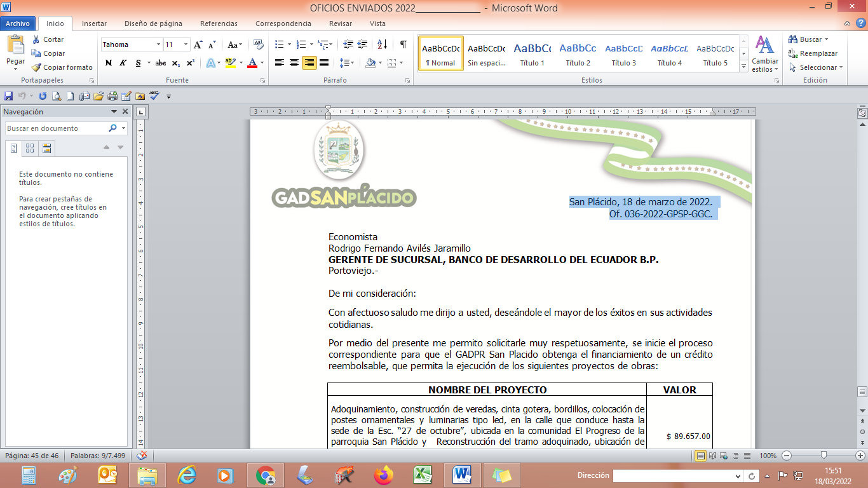Screen dimensions: 868x488
Task: Click the increase indent icon
Action: [363, 44]
